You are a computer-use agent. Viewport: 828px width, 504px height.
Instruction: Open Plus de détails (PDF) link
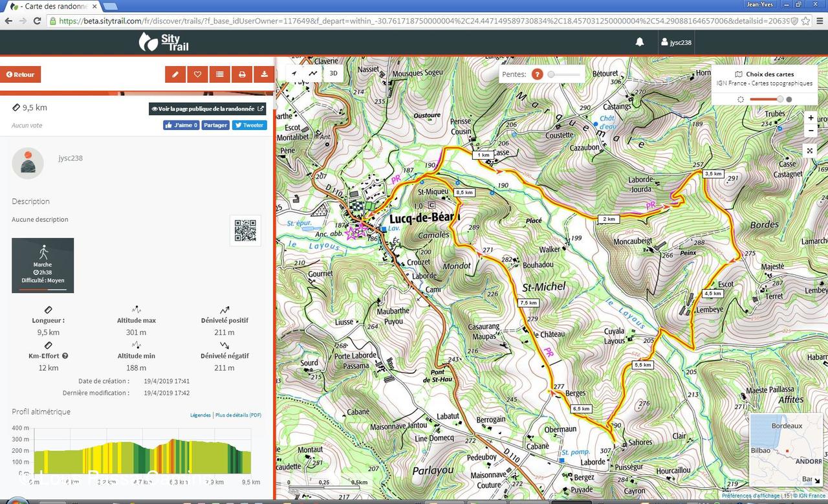coord(238,415)
